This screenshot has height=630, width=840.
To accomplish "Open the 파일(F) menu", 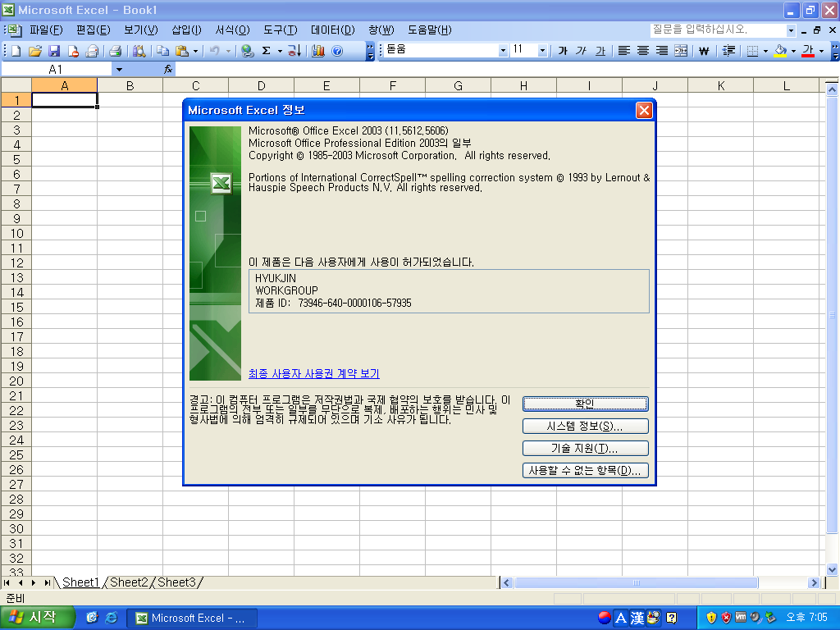I will point(46,30).
